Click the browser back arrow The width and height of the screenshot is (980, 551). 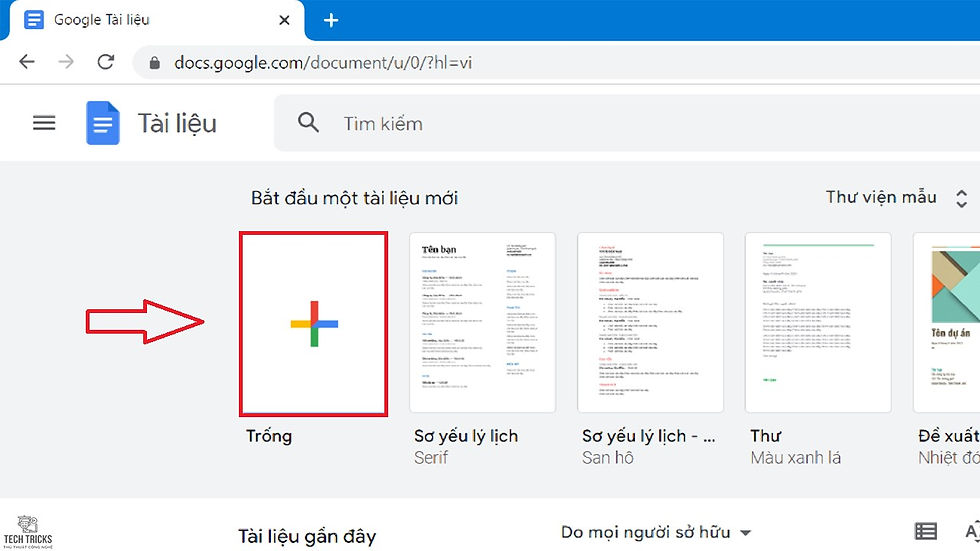(27, 62)
